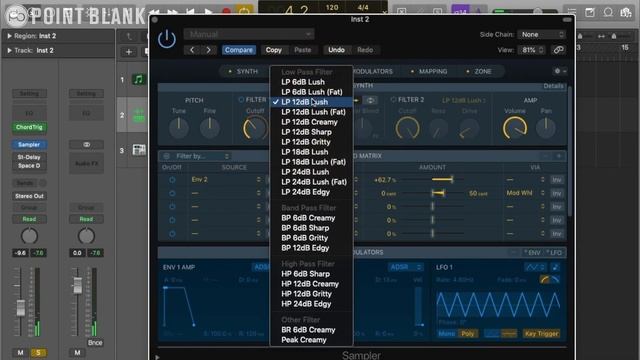
Task: Adjust the Amp Pan knob
Action: tap(546, 128)
